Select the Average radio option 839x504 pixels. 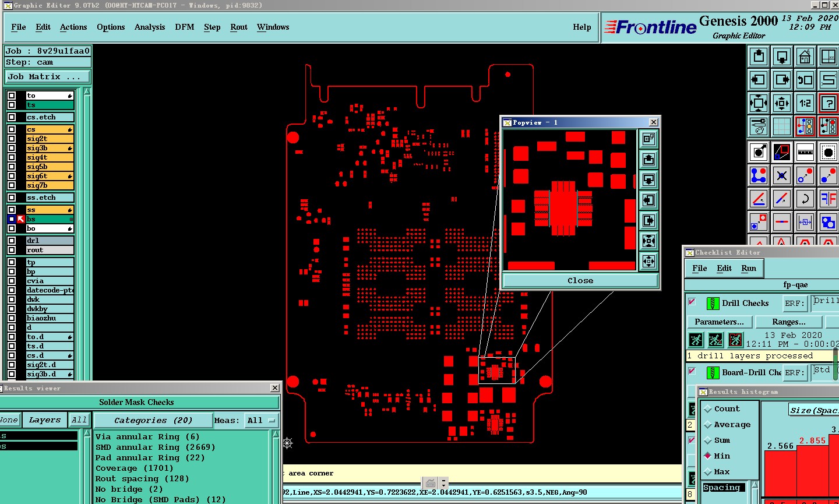click(727, 425)
